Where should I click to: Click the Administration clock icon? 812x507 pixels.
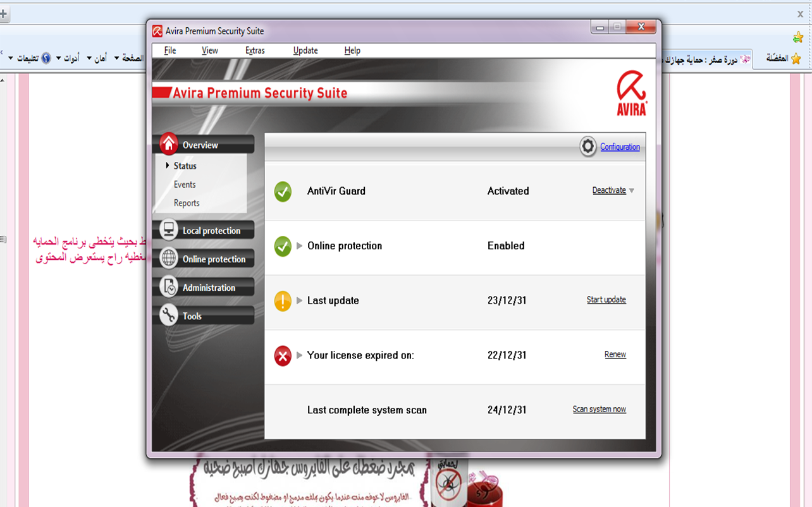169,287
